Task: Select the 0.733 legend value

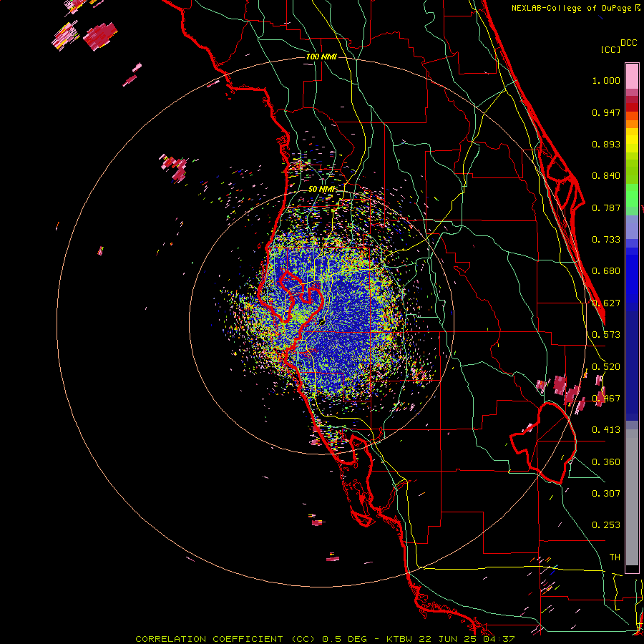Action: point(606,240)
